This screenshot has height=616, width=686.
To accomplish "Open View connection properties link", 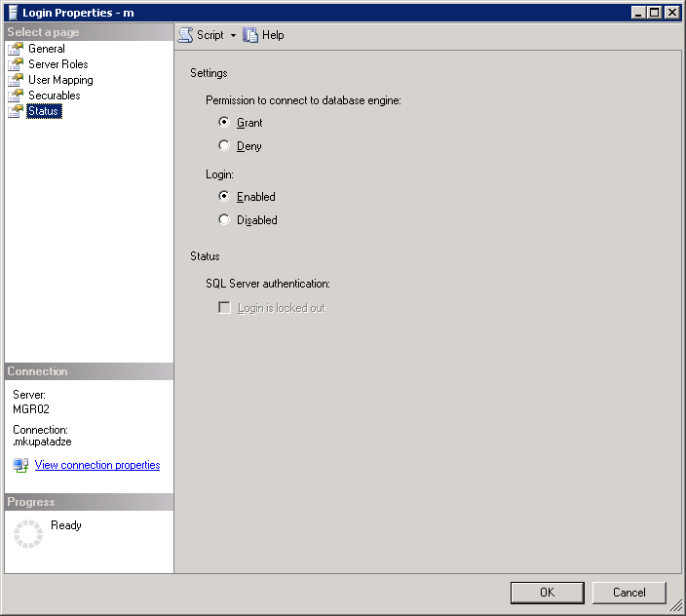I will point(97,466).
